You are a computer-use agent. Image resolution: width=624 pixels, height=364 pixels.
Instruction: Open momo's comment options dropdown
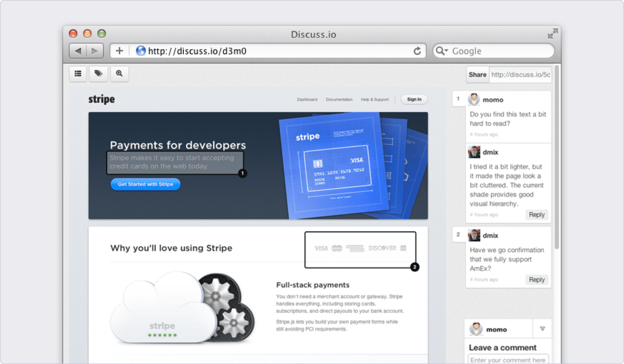coord(542,329)
